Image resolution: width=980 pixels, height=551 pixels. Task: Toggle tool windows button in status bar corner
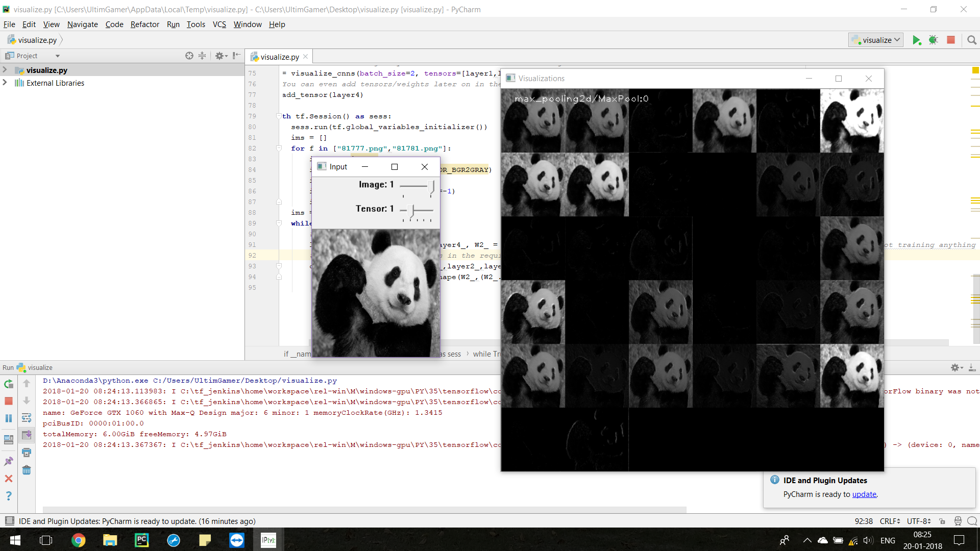9,521
